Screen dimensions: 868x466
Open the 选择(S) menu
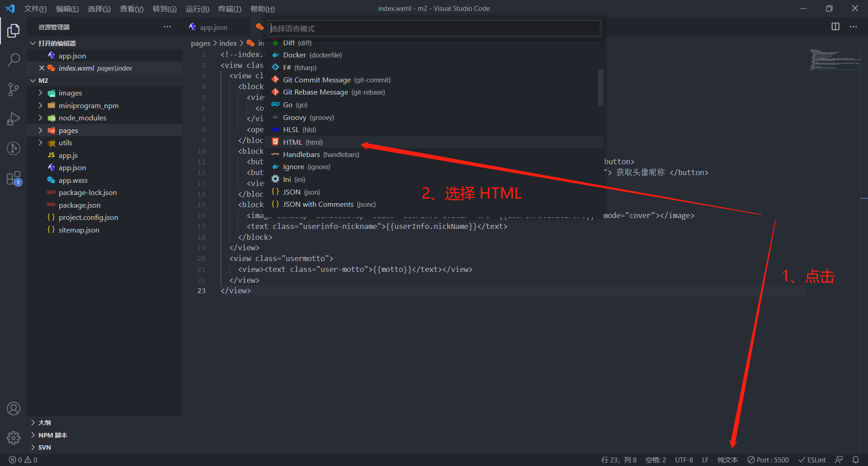click(99, 9)
